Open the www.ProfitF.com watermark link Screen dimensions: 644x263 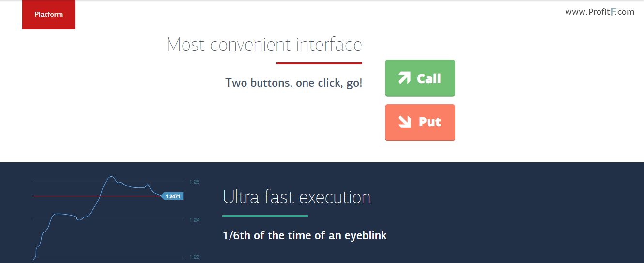tap(599, 12)
